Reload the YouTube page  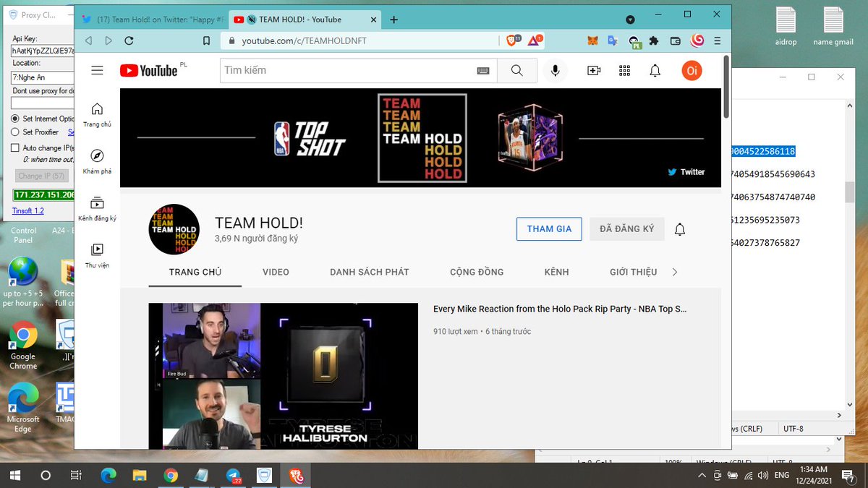[129, 41]
